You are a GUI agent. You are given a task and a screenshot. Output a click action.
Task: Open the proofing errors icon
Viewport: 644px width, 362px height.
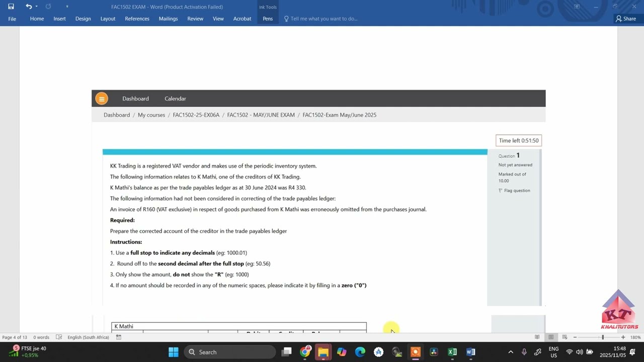coord(59,337)
